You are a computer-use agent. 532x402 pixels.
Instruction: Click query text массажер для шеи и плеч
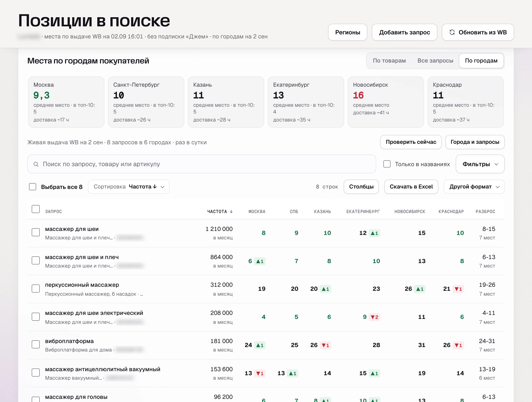tap(82, 257)
